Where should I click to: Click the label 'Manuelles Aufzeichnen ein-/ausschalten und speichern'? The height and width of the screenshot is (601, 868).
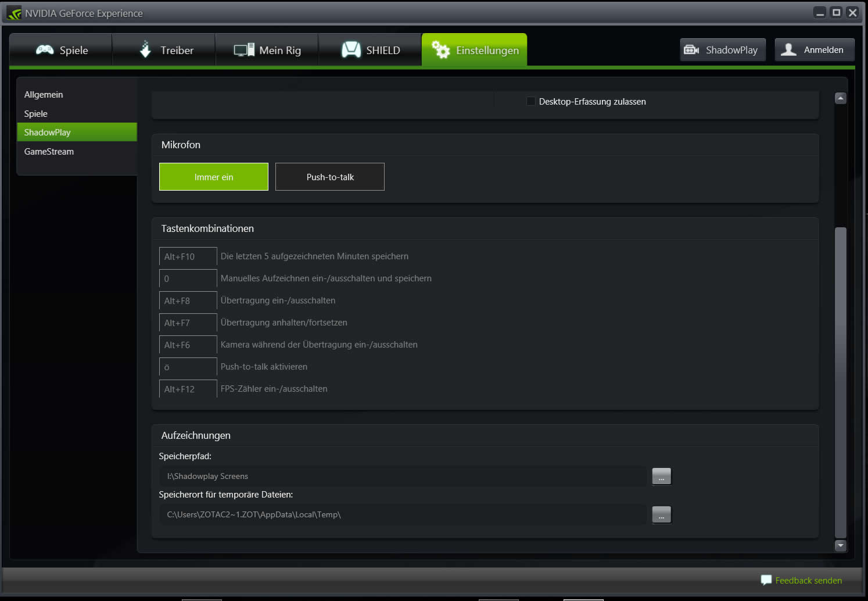[326, 278]
